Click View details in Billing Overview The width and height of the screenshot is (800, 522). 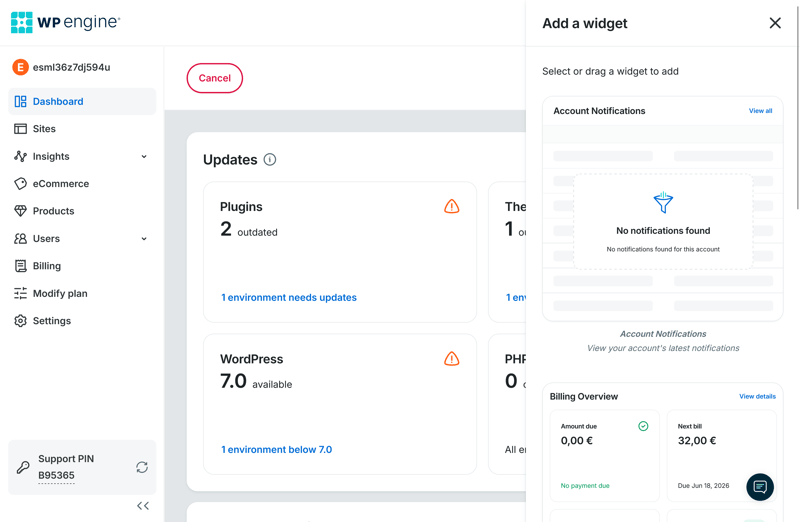757,396
